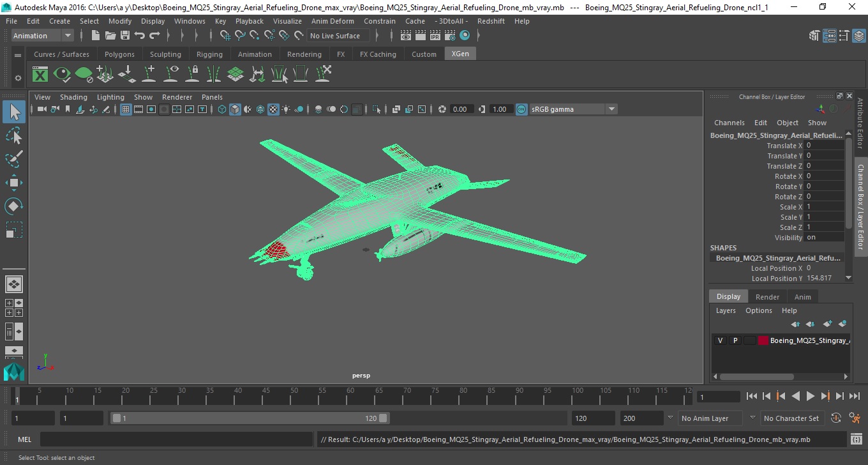Open the viewport Shading menu
Screen dimensions: 868x465
click(73, 97)
